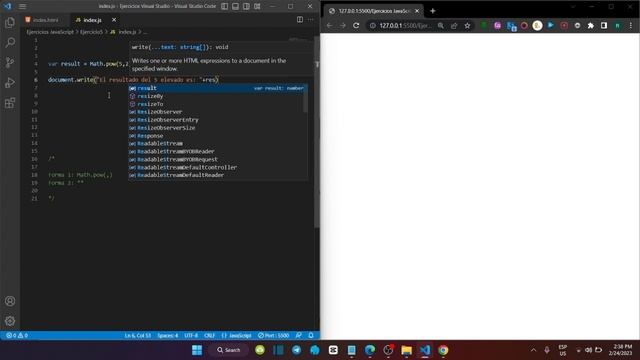Open the editor More Actions ellipsis menu
The image size is (640, 360).
pyautogui.click(x=311, y=20)
